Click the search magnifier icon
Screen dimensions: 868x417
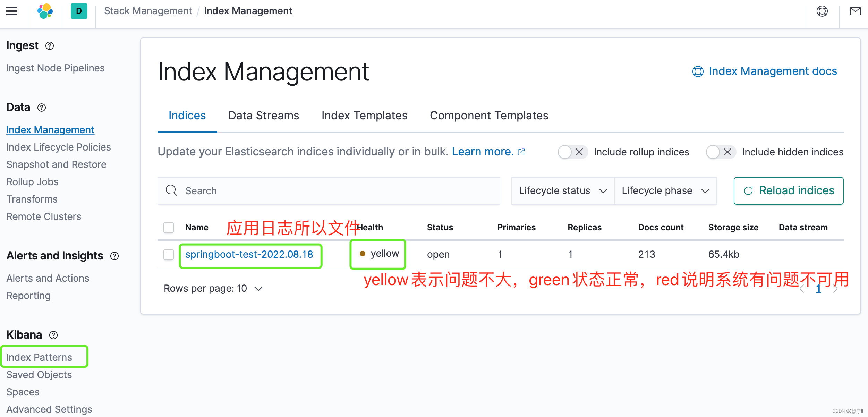tap(171, 190)
